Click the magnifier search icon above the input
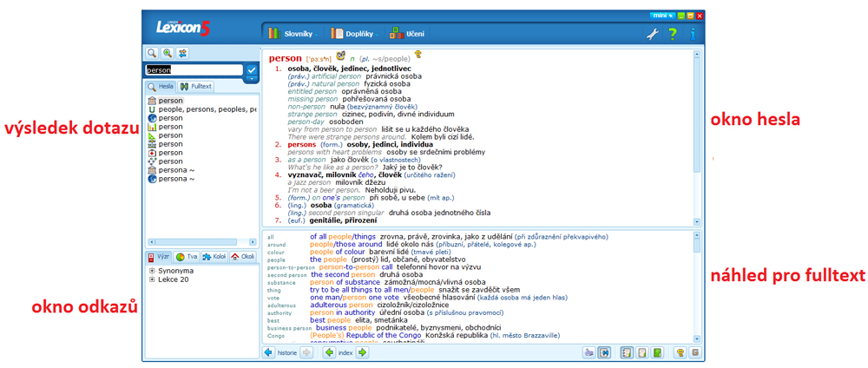Screen dimensions: 868x368 point(152,54)
